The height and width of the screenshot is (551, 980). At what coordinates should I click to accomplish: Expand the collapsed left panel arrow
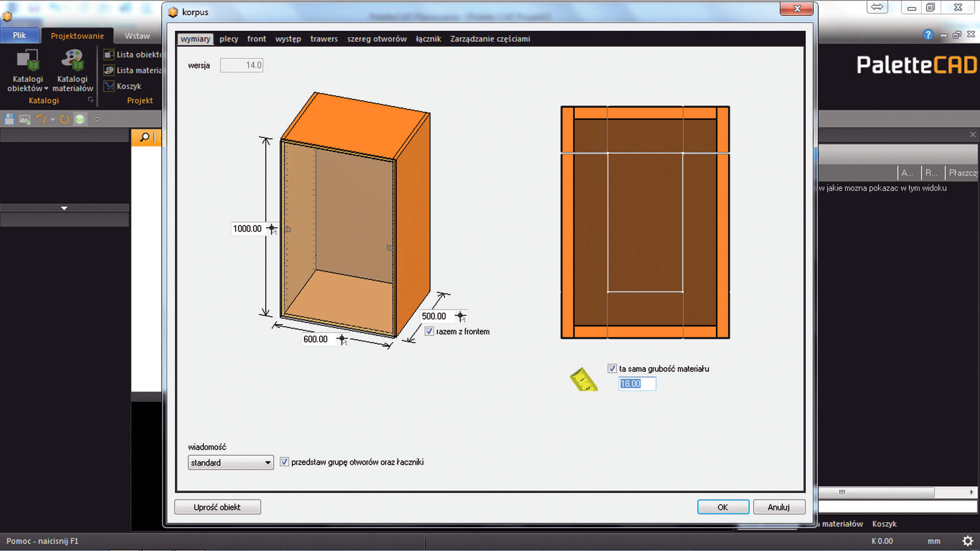point(64,208)
